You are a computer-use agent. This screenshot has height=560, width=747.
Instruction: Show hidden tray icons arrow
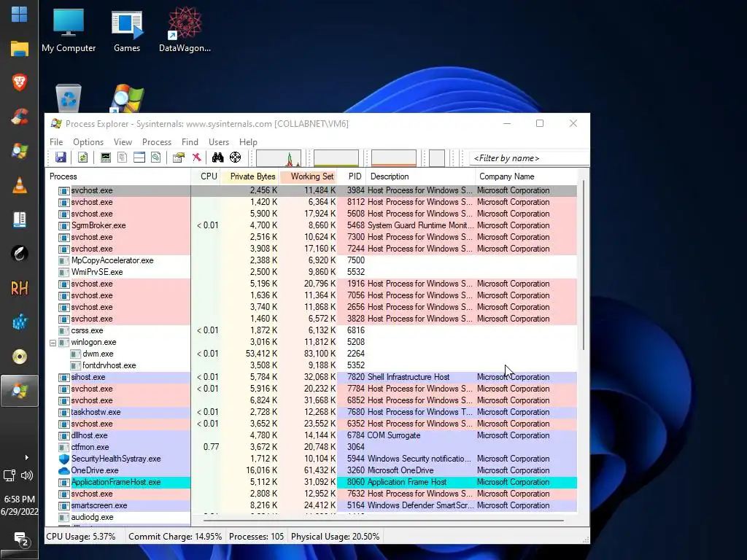click(27, 458)
